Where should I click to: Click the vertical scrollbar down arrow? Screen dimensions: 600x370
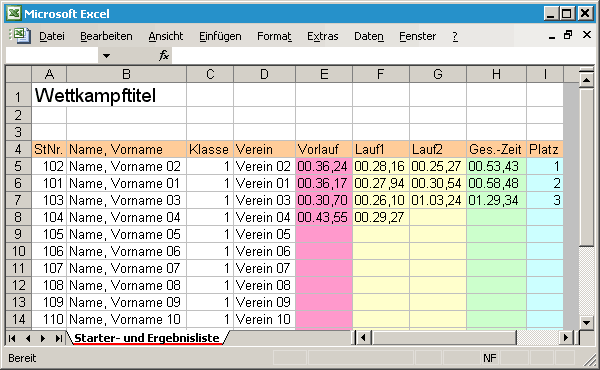click(586, 322)
